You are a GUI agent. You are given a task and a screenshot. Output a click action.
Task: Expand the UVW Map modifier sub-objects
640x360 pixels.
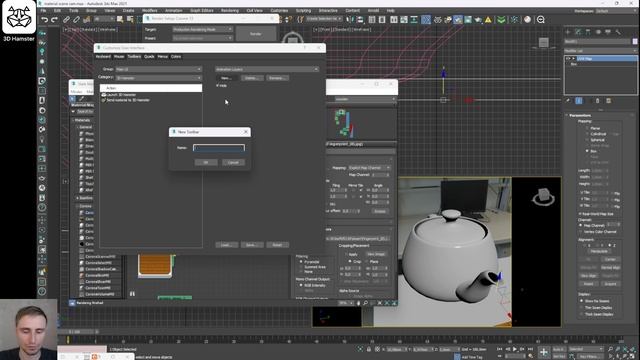coord(574,59)
